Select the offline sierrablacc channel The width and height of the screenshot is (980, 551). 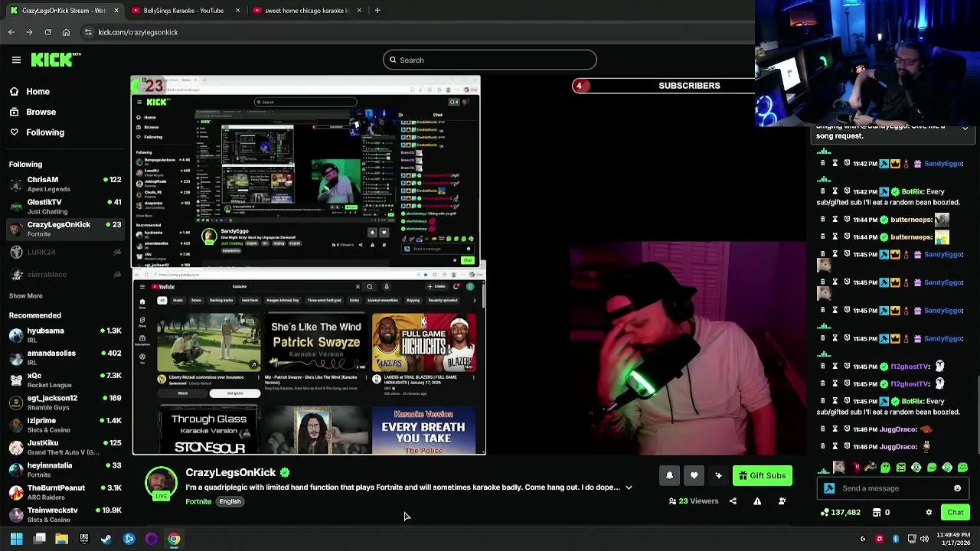[65, 275]
